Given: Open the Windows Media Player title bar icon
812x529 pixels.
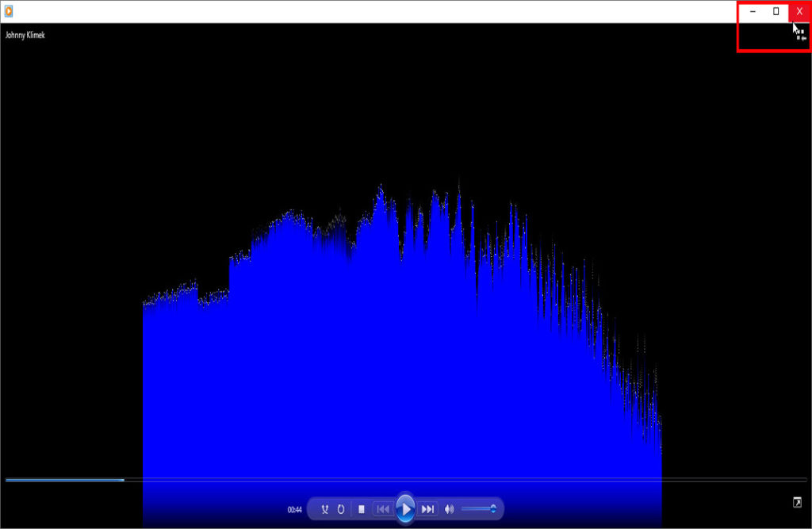Looking at the screenshot, I should pyautogui.click(x=9, y=11).
